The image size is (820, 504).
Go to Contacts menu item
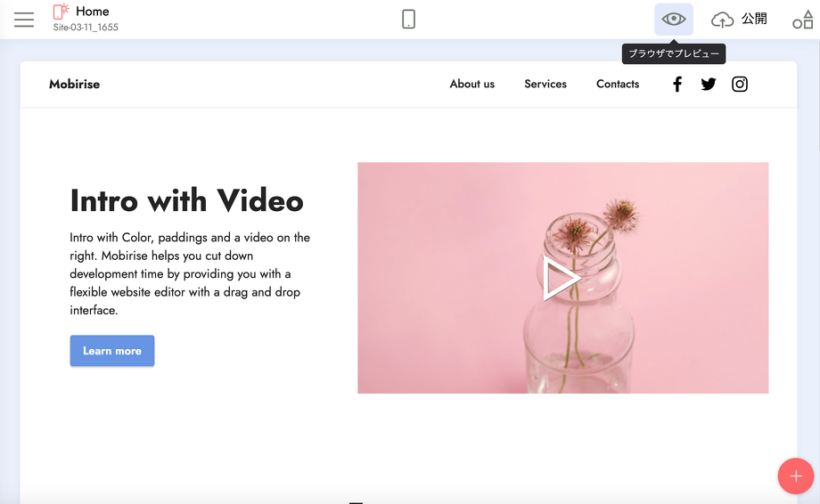[x=618, y=85]
